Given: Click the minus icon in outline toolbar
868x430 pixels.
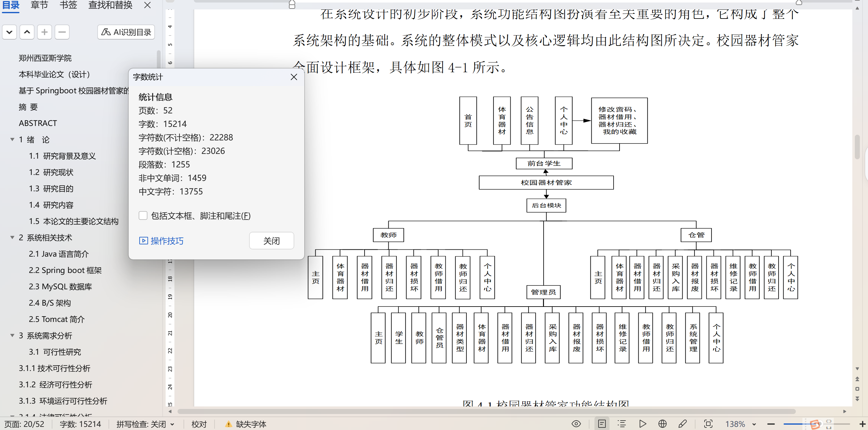Looking at the screenshot, I should [62, 32].
